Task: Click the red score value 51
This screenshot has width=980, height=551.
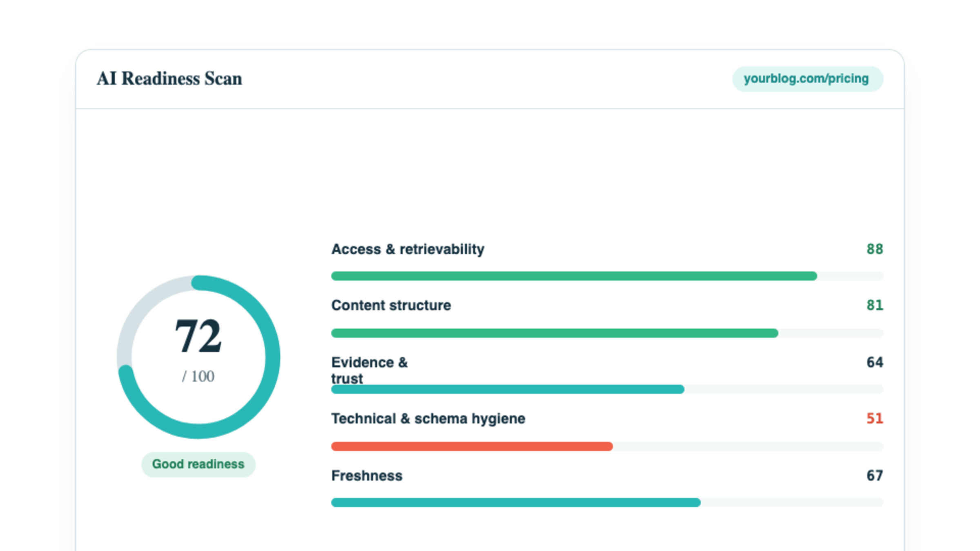Action: [x=875, y=418]
